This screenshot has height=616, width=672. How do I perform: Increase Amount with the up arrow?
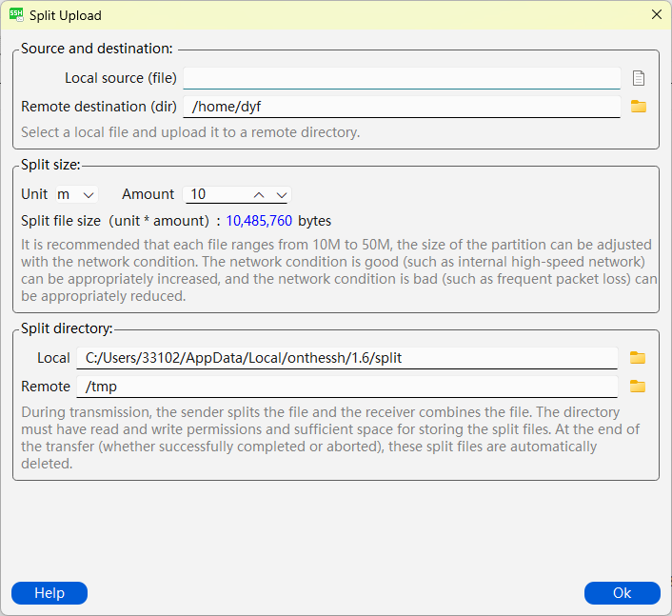coord(259,195)
